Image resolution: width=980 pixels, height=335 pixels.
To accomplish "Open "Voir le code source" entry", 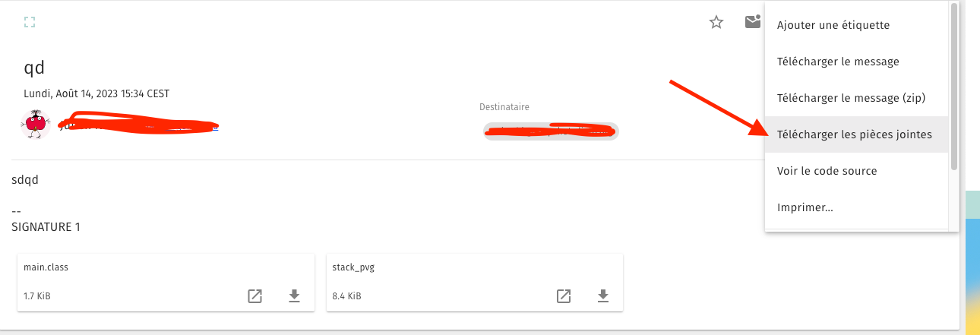I will pos(827,171).
